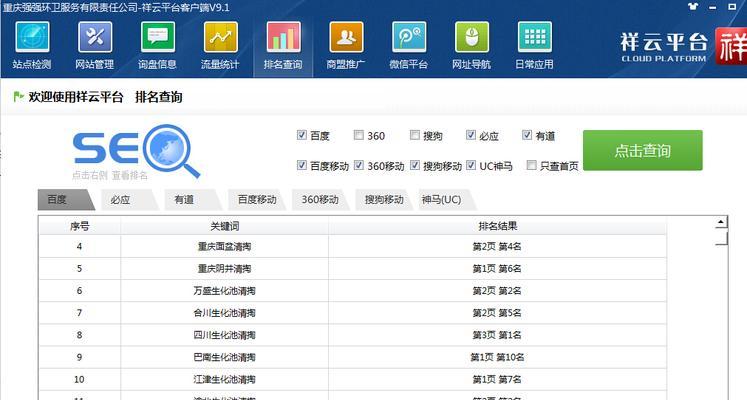
Task: Open the 询盘信息 message icon
Action: click(158, 37)
